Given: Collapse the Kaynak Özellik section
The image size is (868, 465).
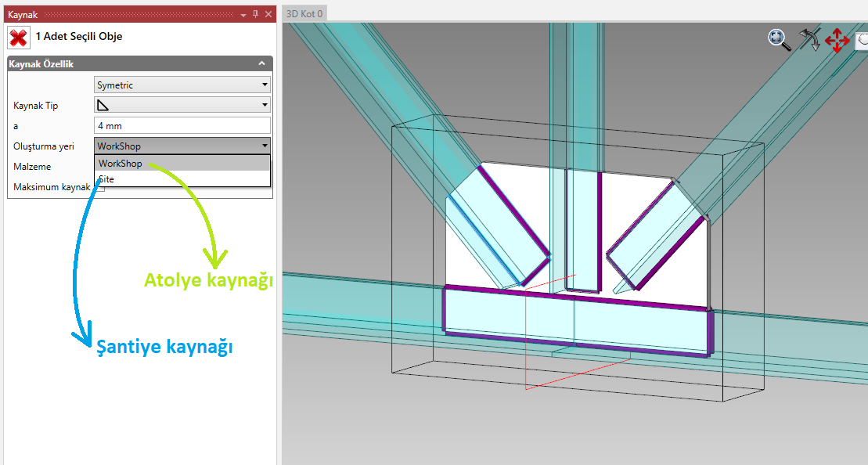Looking at the screenshot, I should click(x=261, y=64).
